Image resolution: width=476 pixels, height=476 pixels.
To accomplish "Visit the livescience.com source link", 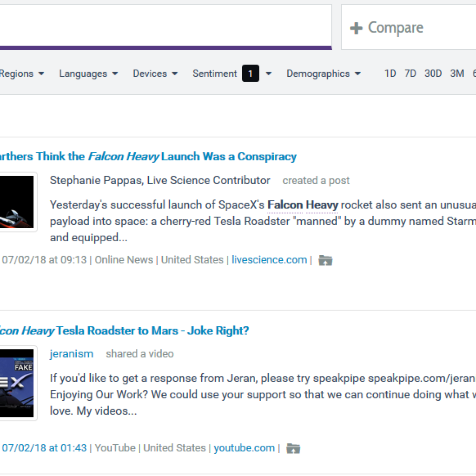I will tap(269, 260).
